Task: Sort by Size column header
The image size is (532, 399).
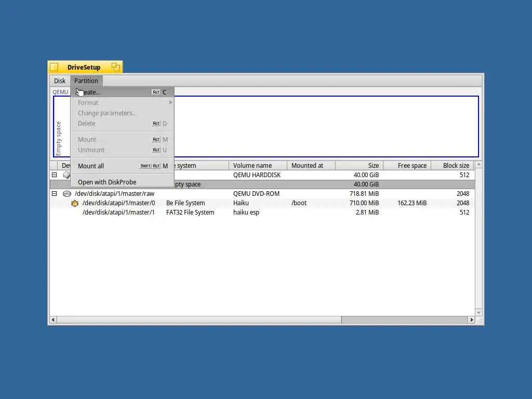Action: click(x=360, y=166)
